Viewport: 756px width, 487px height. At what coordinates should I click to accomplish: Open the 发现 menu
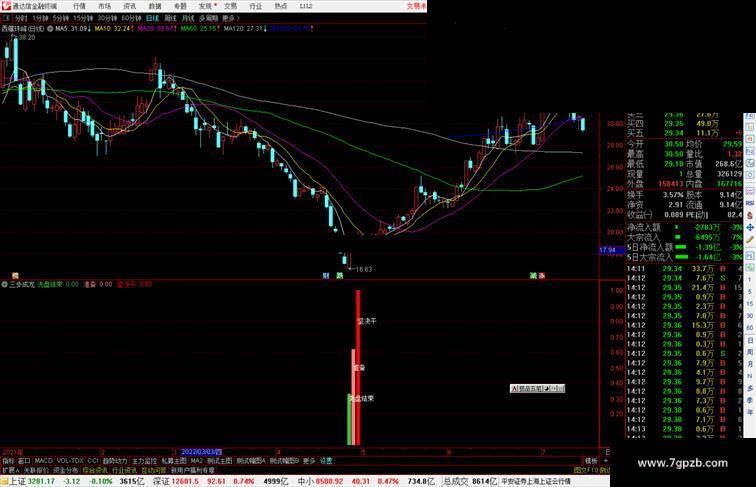(x=205, y=6)
